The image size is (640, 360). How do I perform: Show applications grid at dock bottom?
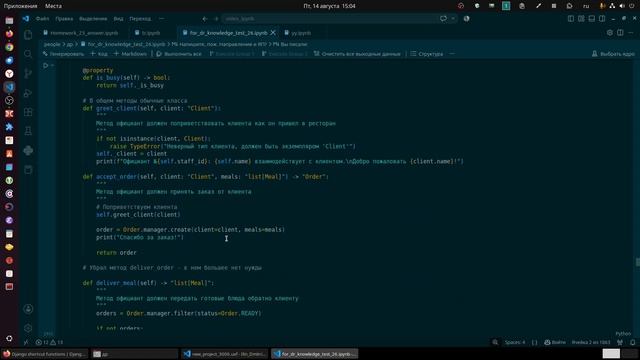pyautogui.click(x=9, y=338)
